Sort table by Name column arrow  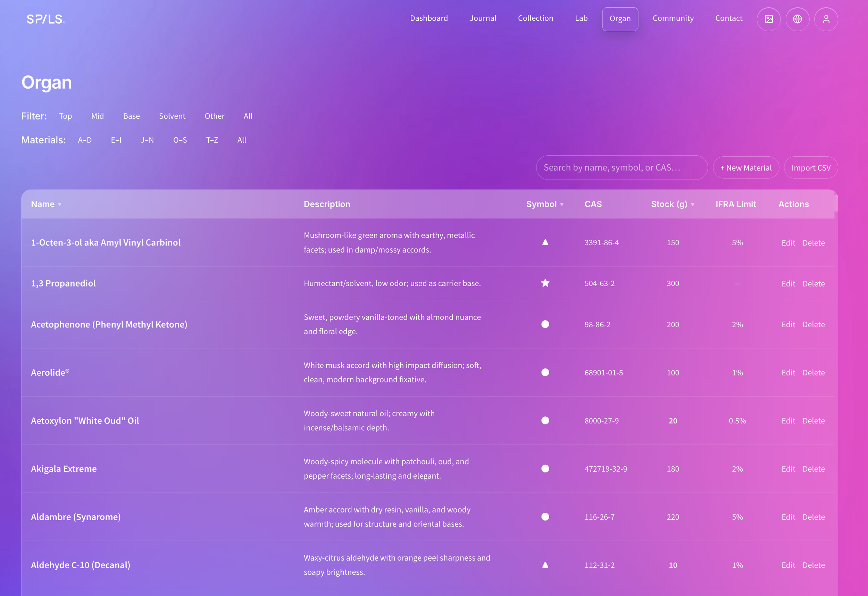(60, 204)
